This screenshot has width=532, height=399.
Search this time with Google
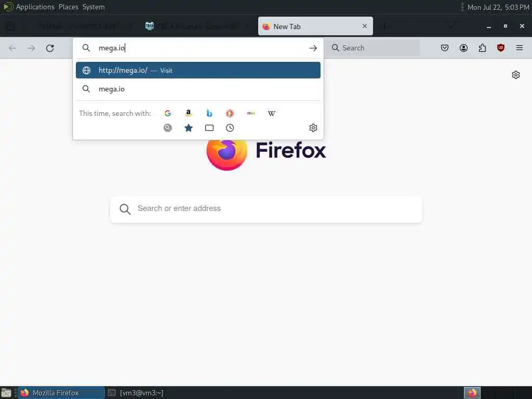click(168, 113)
